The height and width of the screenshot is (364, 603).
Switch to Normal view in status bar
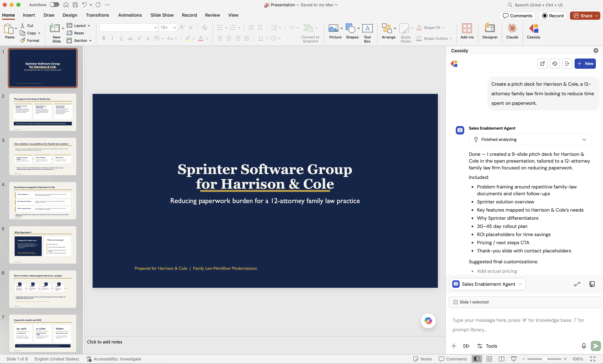[477, 359]
